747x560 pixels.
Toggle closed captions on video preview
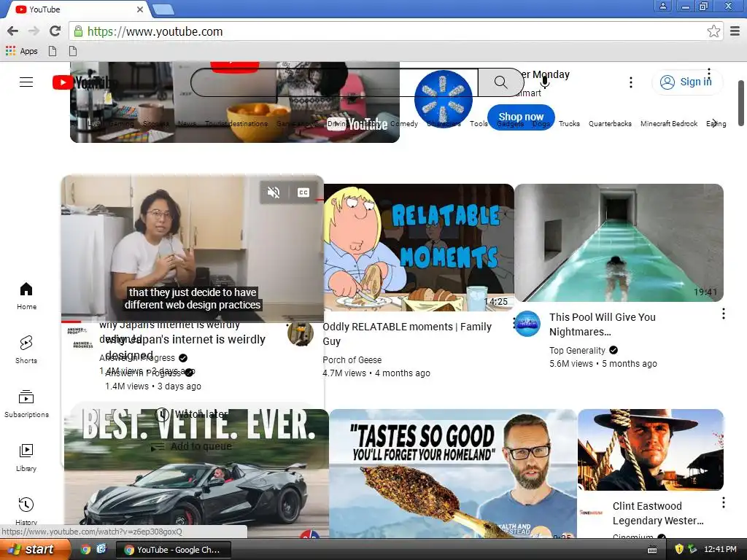tap(303, 192)
